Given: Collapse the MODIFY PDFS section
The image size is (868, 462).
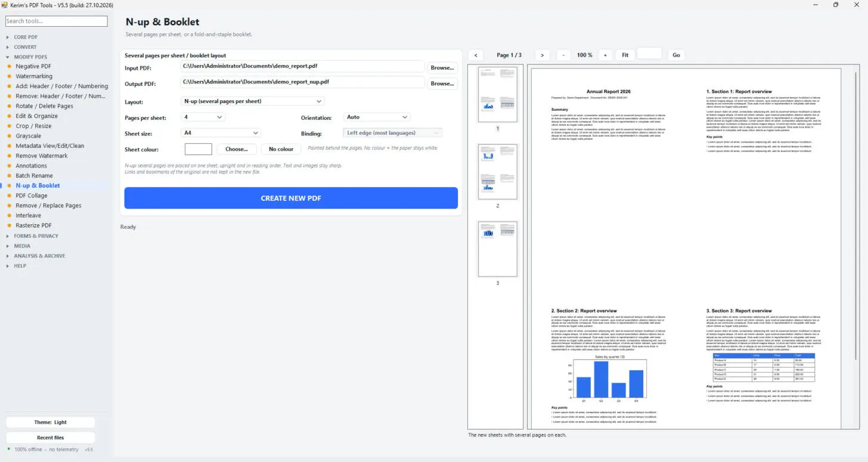Looking at the screenshot, I should (x=30, y=57).
